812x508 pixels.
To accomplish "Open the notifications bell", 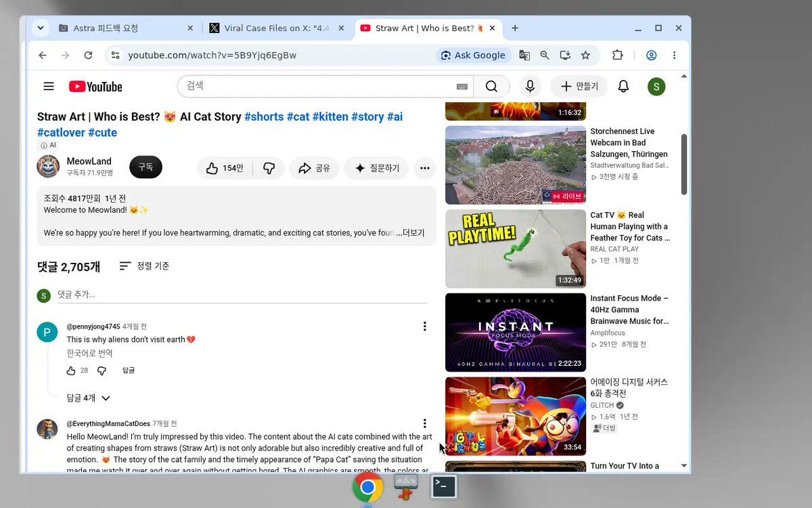I will (x=624, y=86).
